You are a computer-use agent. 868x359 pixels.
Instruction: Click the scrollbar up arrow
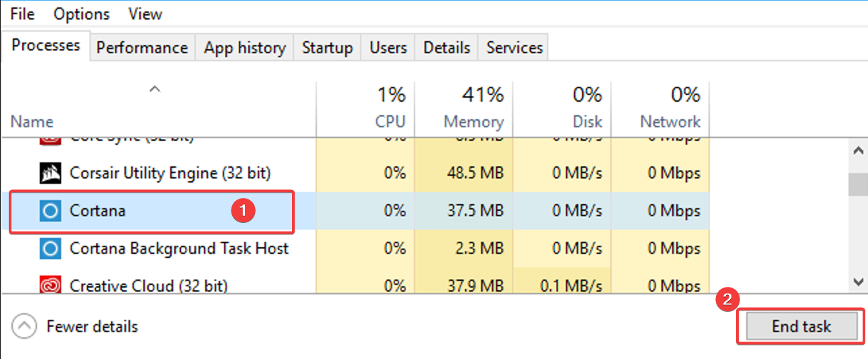click(x=858, y=151)
